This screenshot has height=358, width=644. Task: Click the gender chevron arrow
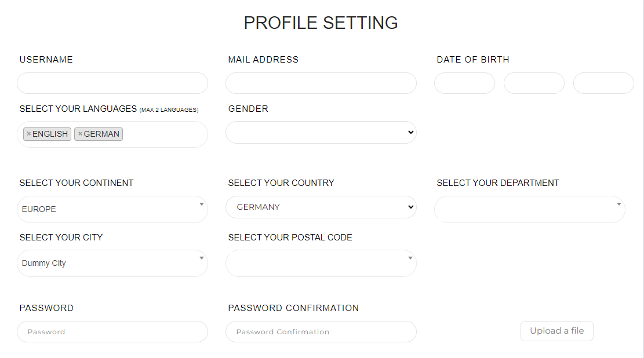pos(411,132)
